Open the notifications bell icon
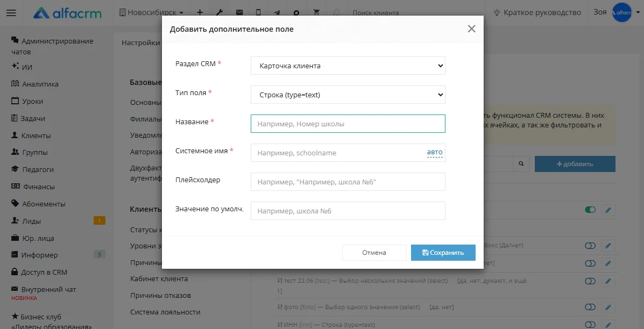 [336, 12]
